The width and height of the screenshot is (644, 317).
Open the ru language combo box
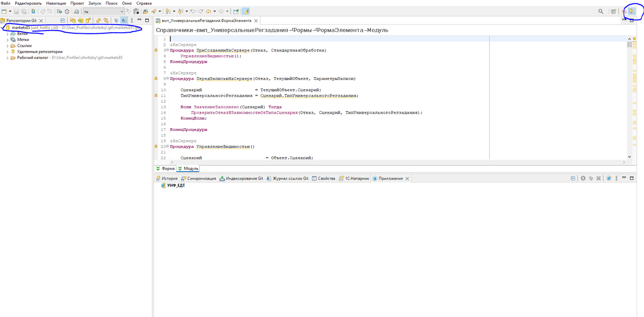(x=104, y=11)
